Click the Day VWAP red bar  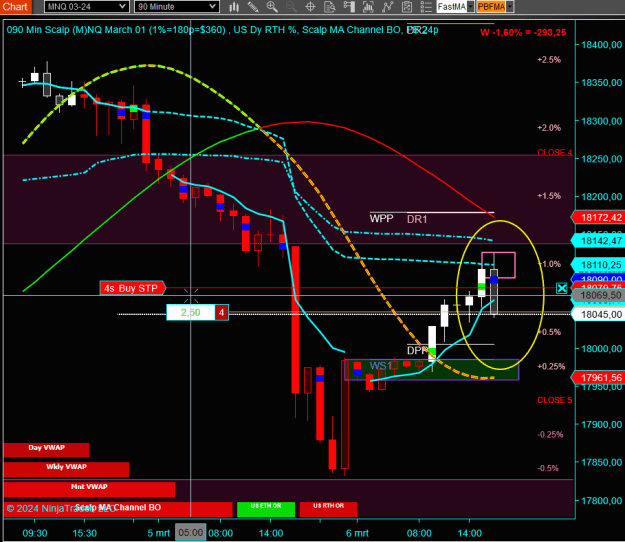tap(46, 450)
